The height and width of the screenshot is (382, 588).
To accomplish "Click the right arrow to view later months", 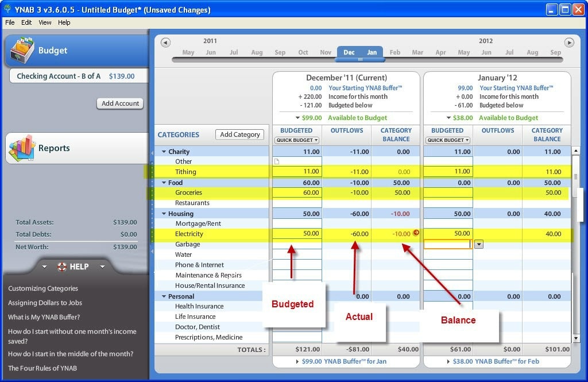I will point(569,42).
